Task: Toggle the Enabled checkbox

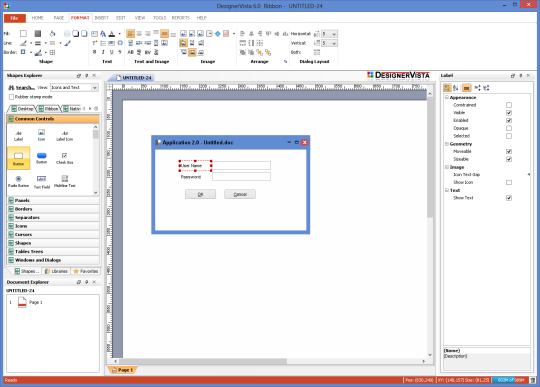Action: tap(509, 121)
